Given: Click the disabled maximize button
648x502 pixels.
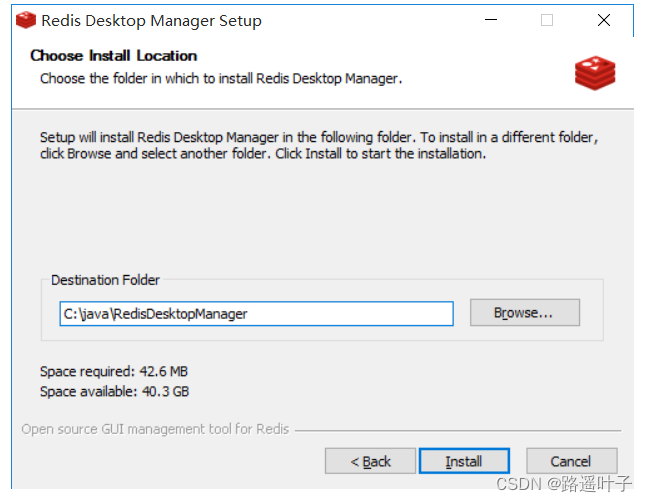Looking at the screenshot, I should (x=547, y=20).
